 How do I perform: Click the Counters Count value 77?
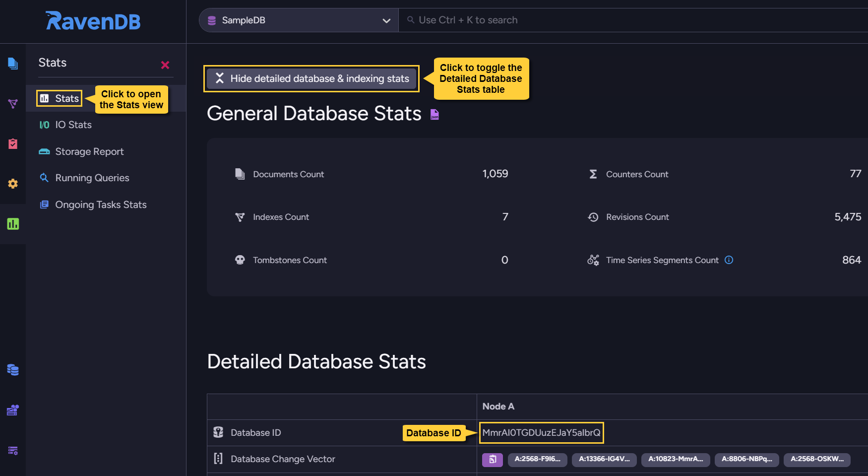pos(856,174)
